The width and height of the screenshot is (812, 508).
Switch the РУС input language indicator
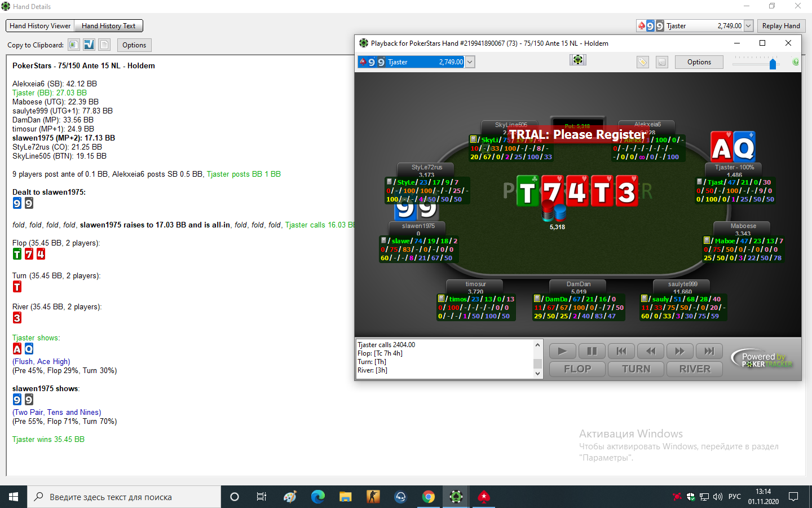(x=735, y=497)
